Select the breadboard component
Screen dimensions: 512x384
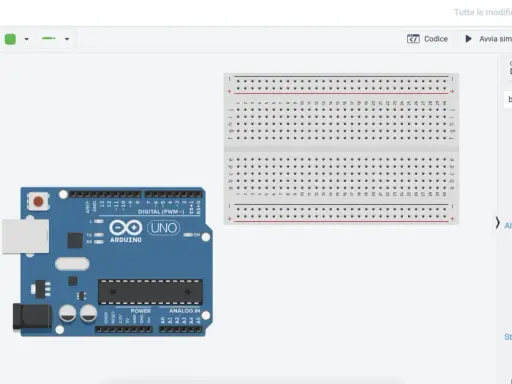tap(341, 149)
